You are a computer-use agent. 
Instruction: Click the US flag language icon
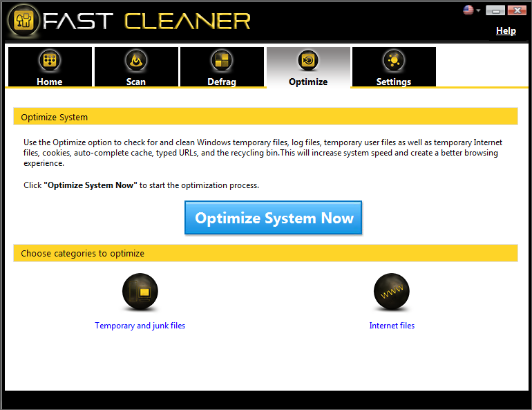coord(468,10)
